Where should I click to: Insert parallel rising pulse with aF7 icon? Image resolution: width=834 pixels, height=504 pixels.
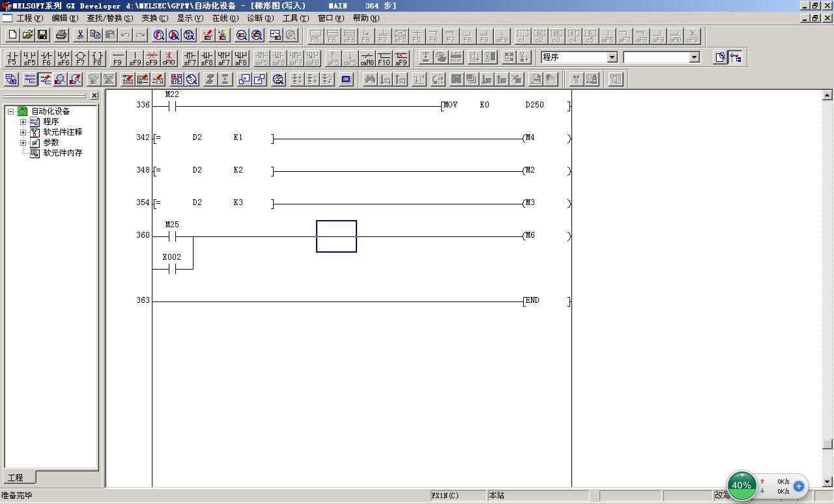pyautogui.click(x=223, y=58)
